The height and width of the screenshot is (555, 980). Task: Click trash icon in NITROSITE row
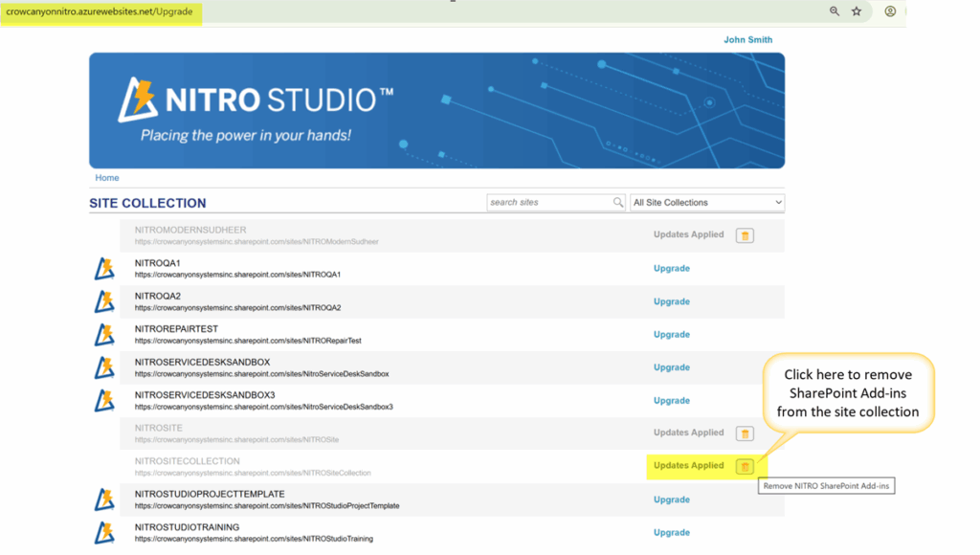point(745,433)
